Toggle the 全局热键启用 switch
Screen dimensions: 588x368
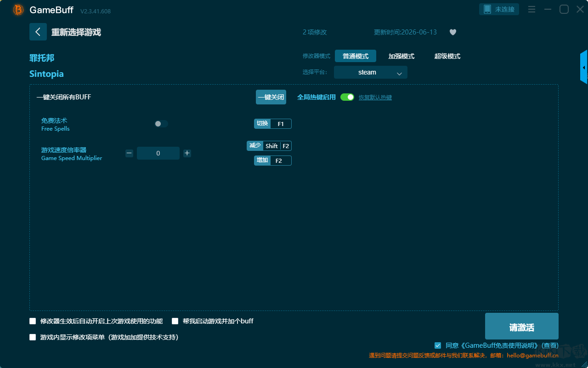click(x=347, y=97)
